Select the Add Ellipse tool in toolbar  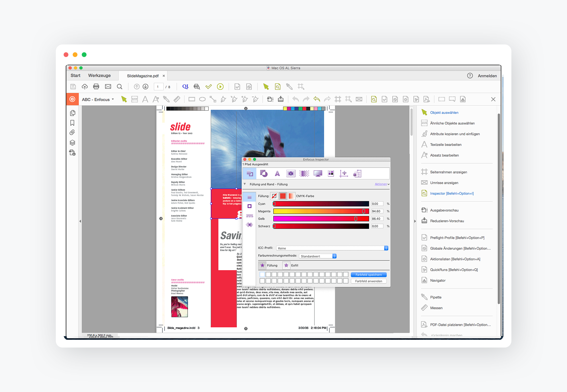202,99
